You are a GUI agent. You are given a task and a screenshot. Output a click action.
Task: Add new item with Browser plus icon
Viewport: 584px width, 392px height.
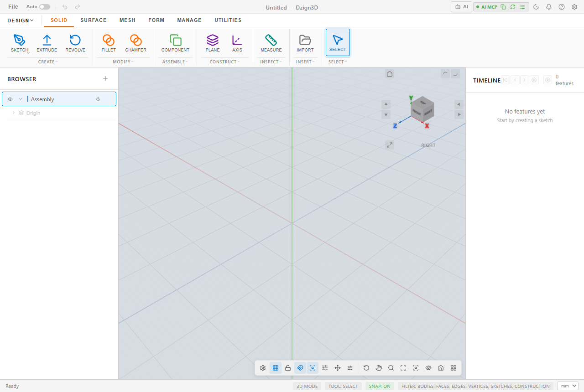coord(105,78)
